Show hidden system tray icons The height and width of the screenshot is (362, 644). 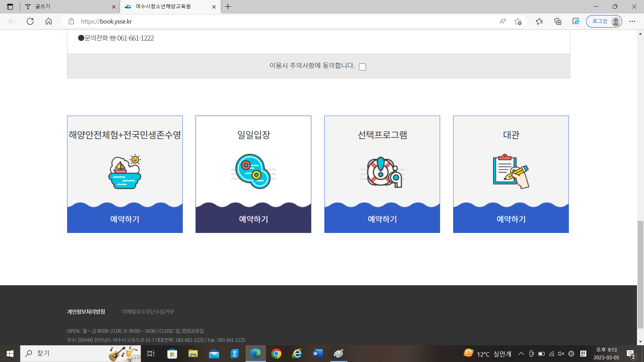[x=521, y=354]
